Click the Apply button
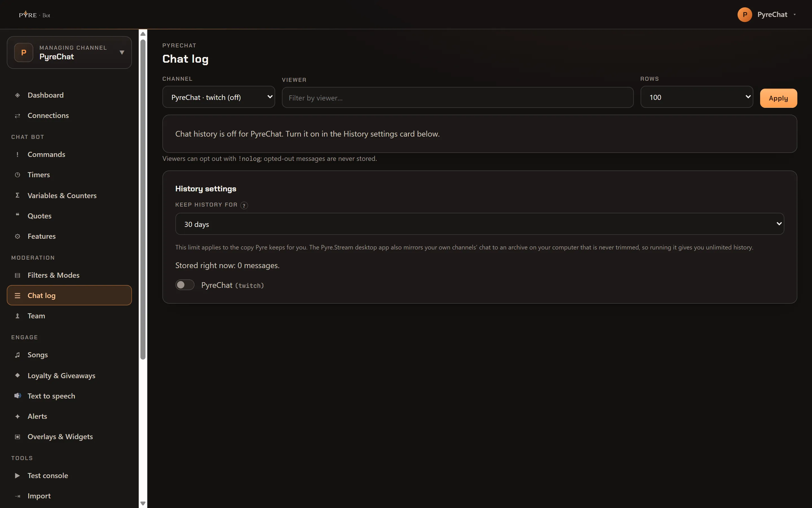Screen dimensions: 812x508 pyautogui.click(x=778, y=98)
